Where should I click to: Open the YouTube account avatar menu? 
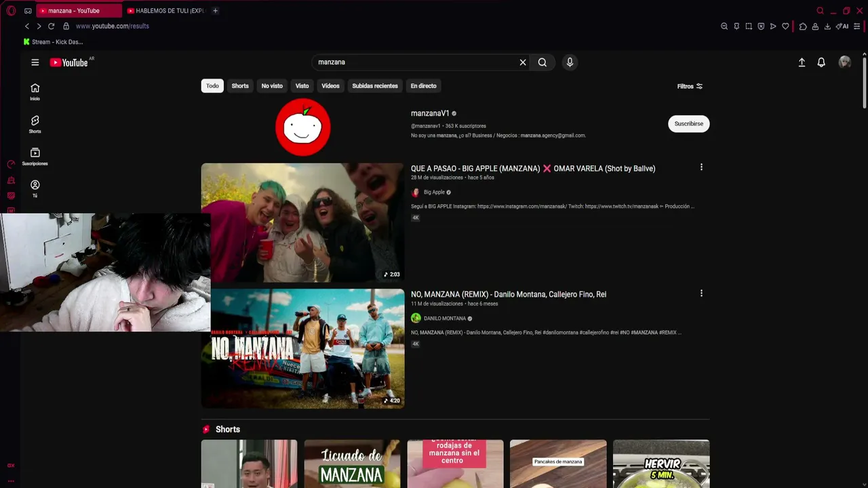[844, 62]
